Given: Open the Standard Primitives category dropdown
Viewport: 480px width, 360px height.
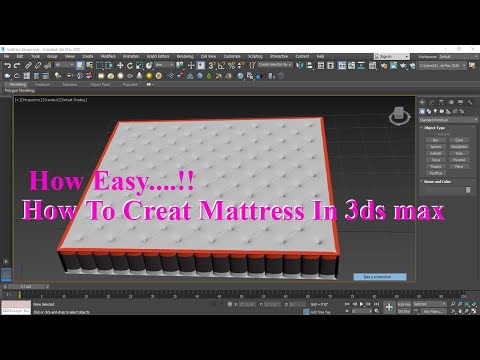Looking at the screenshot, I should pyautogui.click(x=448, y=120).
